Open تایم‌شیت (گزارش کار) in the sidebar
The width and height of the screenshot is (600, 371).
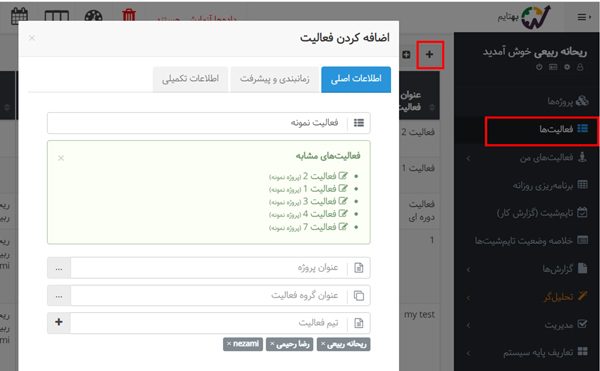(x=542, y=213)
